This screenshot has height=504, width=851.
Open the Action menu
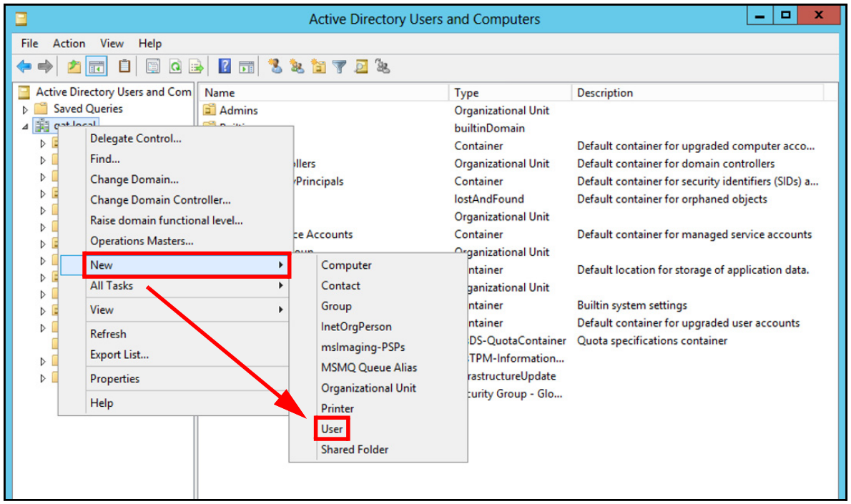69,44
